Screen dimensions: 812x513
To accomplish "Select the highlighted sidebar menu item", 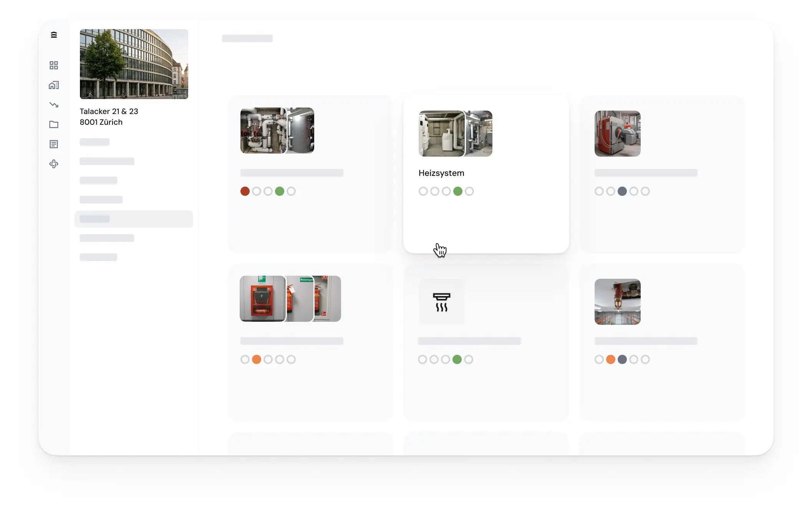I will click(134, 219).
